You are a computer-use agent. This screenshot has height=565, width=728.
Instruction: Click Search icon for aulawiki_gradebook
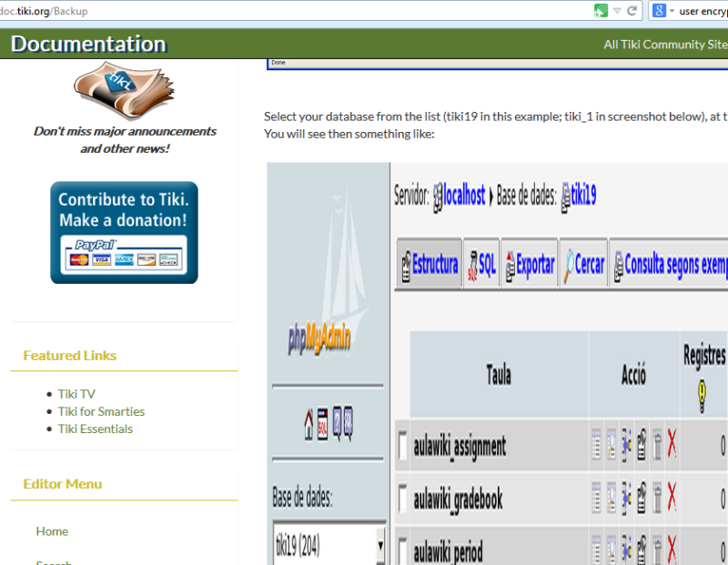pyautogui.click(x=611, y=498)
